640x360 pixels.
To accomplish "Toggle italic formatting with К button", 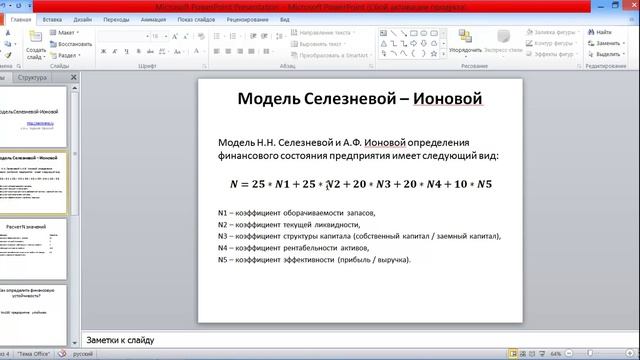I will [115, 51].
